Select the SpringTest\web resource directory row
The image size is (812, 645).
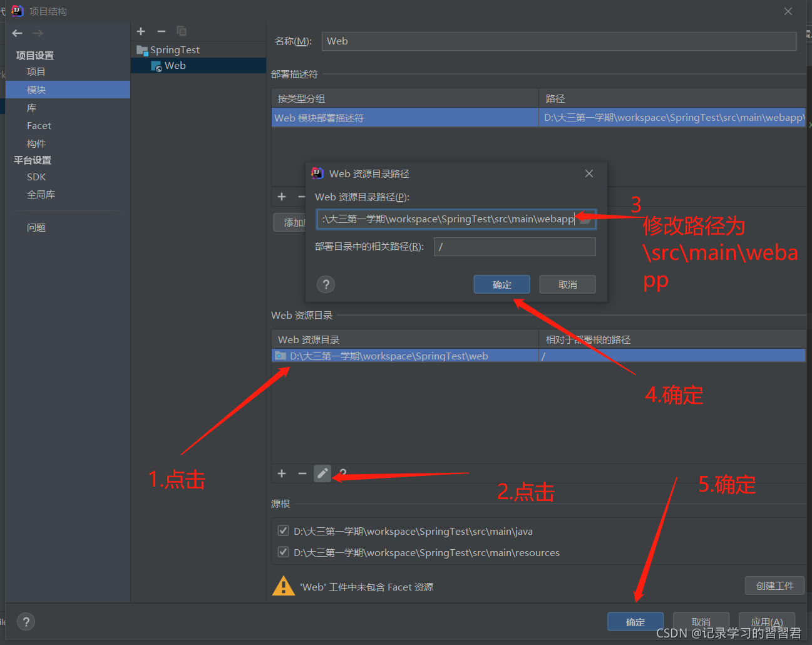538,356
